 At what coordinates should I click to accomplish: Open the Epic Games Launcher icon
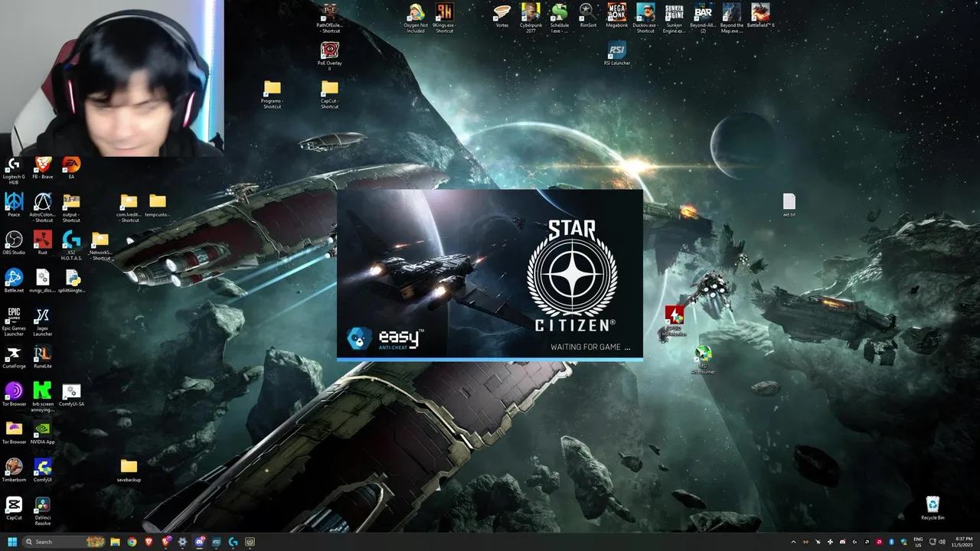pyautogui.click(x=13, y=321)
